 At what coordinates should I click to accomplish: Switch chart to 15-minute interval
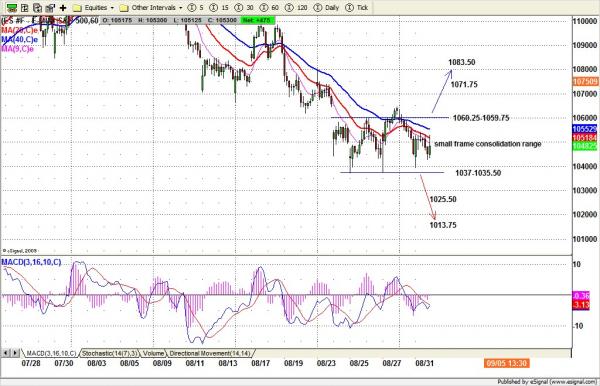tap(219, 8)
